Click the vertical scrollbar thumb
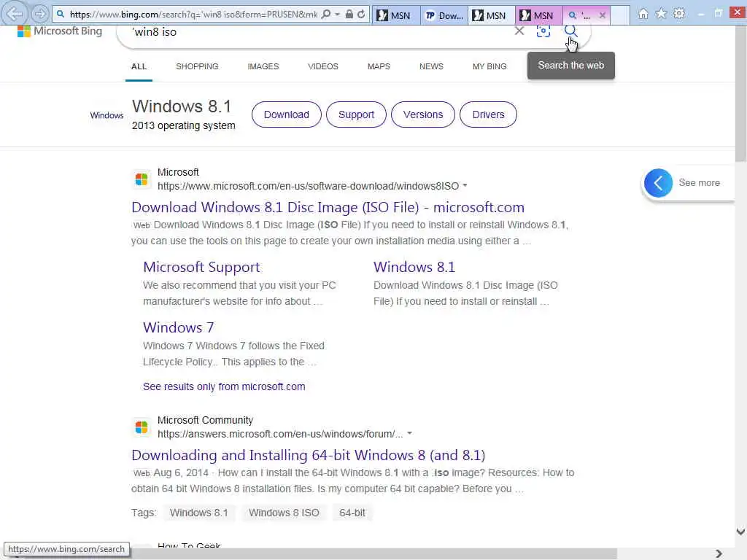 740,93
